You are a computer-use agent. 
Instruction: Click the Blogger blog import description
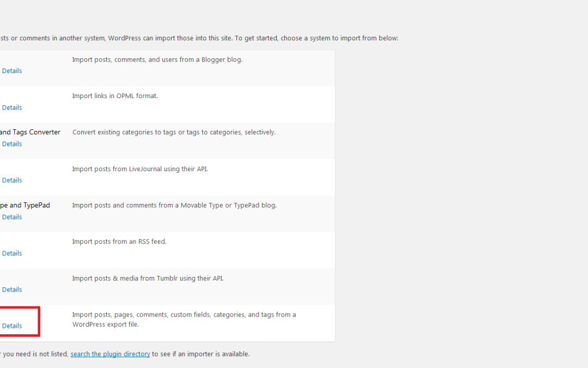click(157, 60)
